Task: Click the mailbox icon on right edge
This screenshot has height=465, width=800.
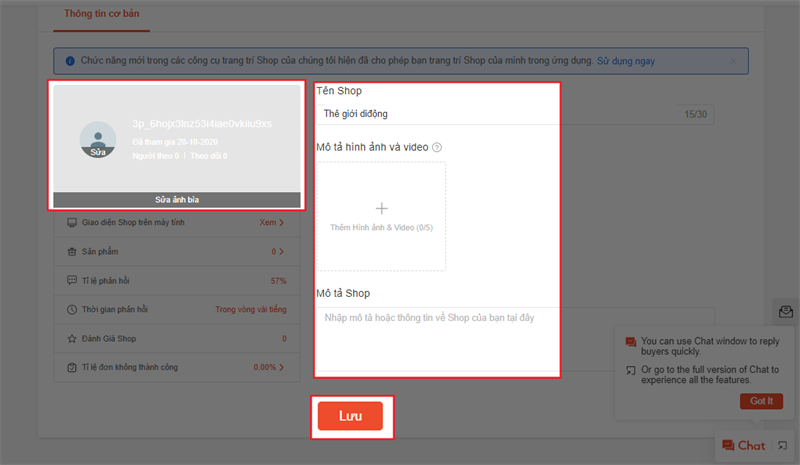Action: pyautogui.click(x=786, y=311)
